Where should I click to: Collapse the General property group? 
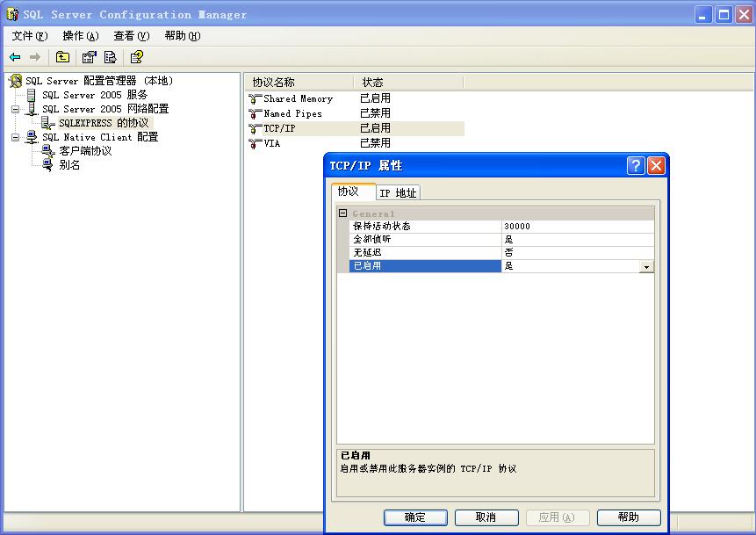tap(342, 213)
